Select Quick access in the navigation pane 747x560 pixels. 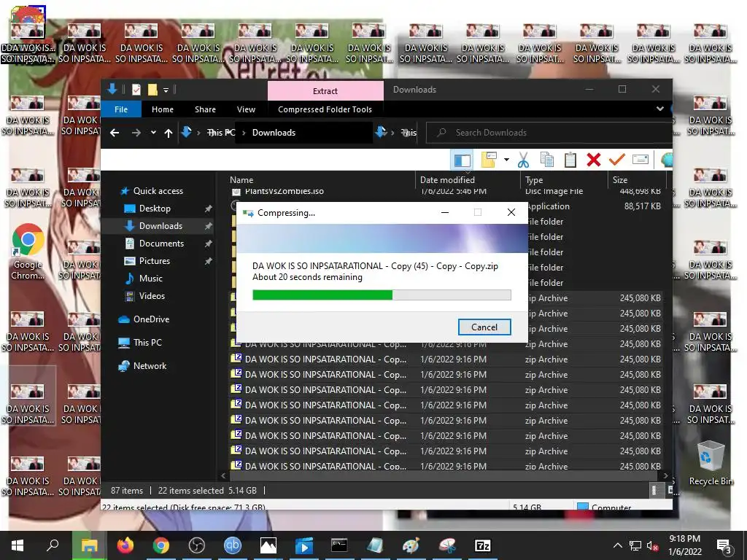[158, 191]
